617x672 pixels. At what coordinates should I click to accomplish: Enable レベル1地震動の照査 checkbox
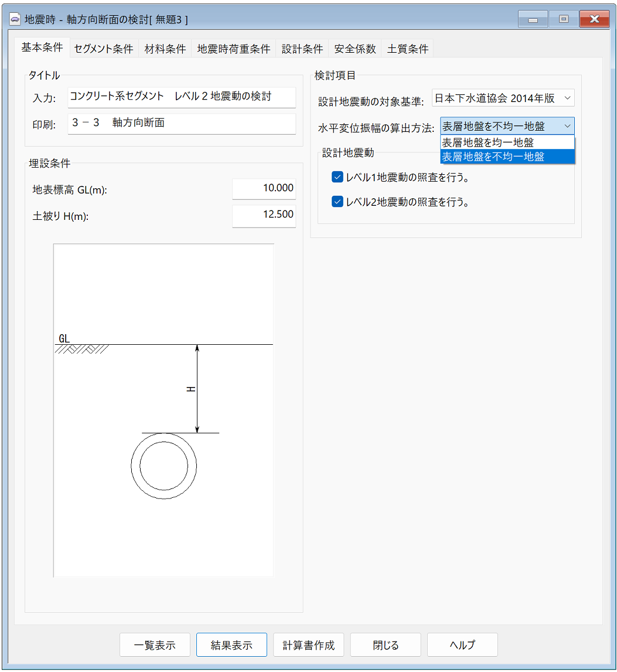[337, 177]
